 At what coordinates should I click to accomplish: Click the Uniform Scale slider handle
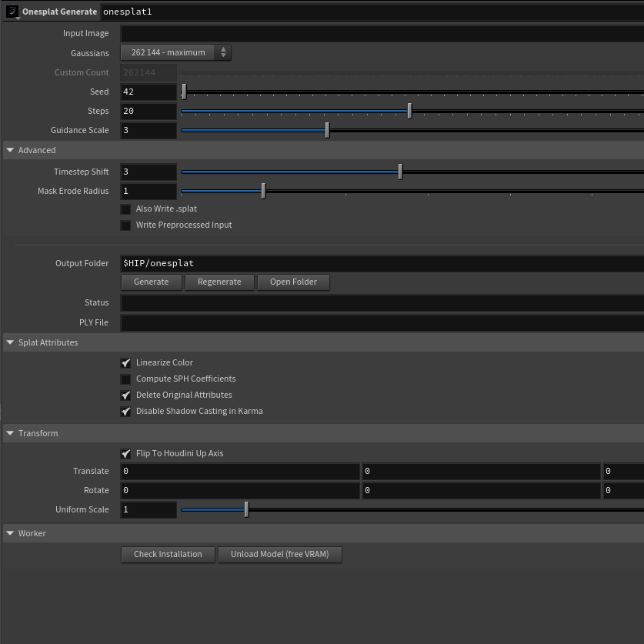point(246,509)
